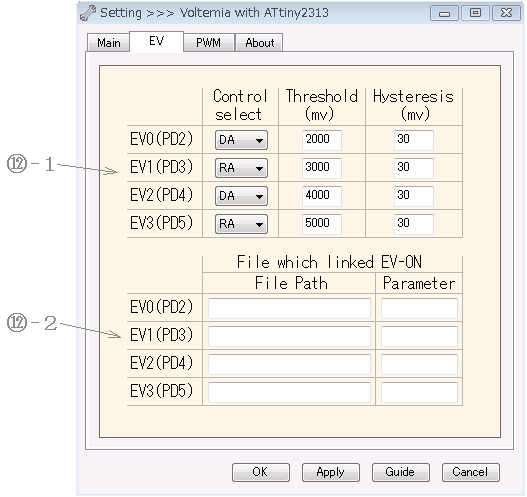Screen dimensions: 527x497
Task: Maximize the Setting window
Action: [475, 13]
